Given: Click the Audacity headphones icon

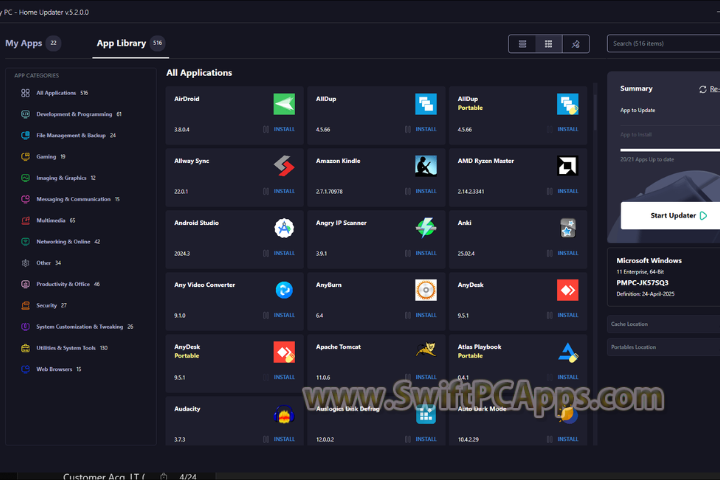Looking at the screenshot, I should pos(284,414).
